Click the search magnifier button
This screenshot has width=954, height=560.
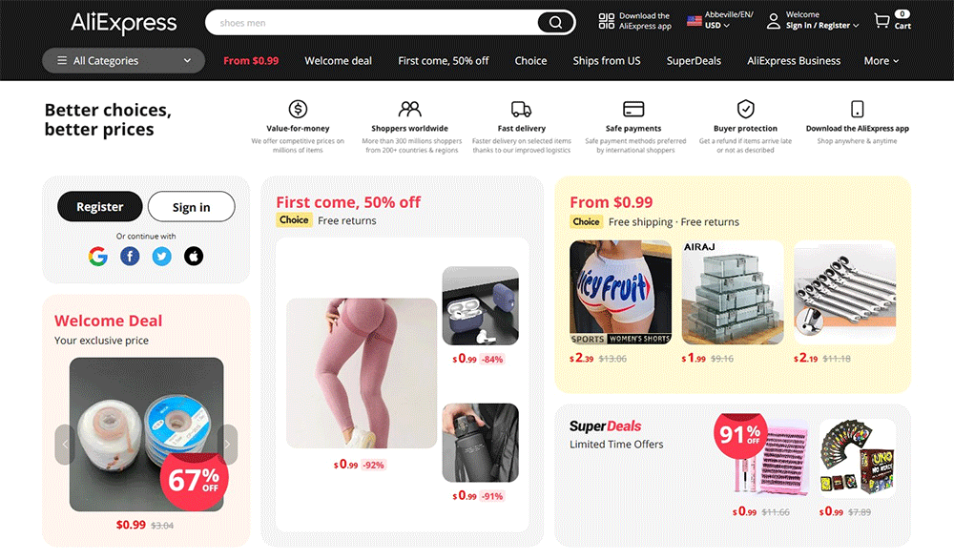point(555,23)
